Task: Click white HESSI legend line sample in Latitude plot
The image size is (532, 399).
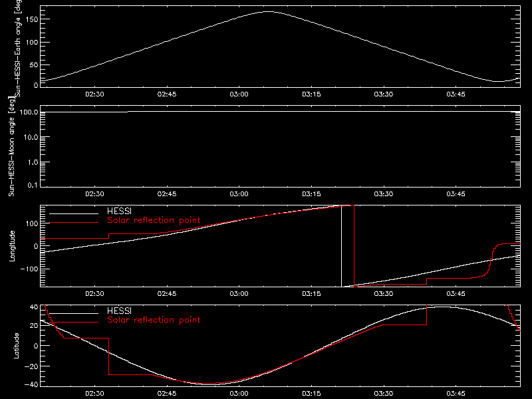Action: 74,313
